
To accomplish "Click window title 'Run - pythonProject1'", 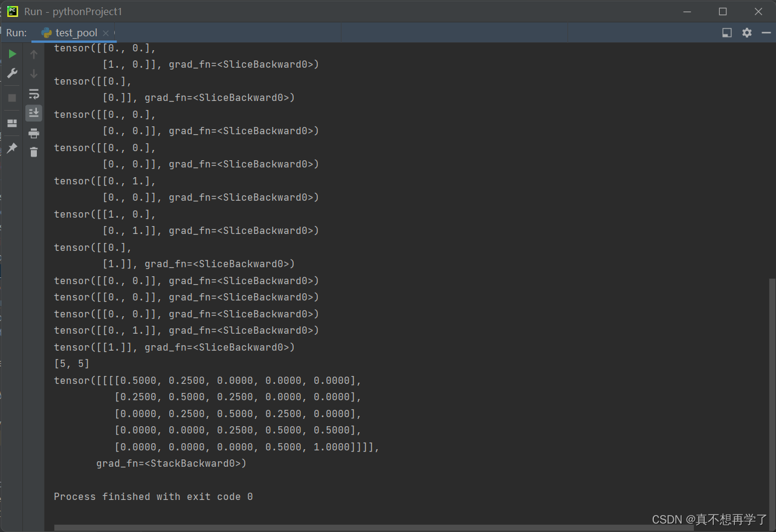I will point(73,11).
